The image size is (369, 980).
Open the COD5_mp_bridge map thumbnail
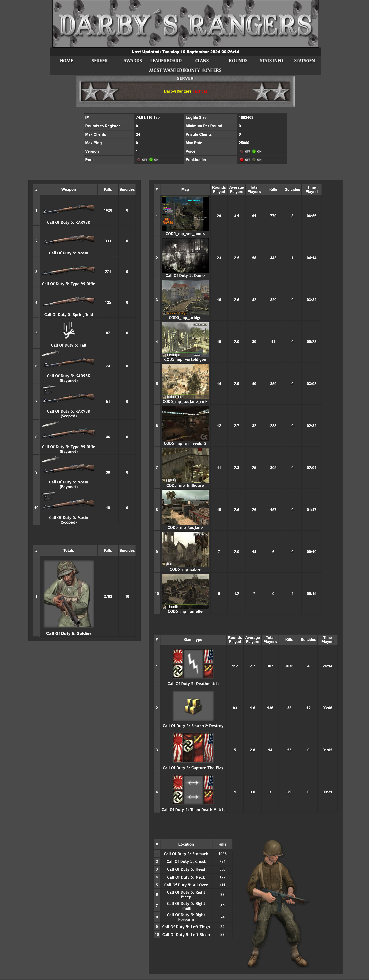[x=185, y=298]
